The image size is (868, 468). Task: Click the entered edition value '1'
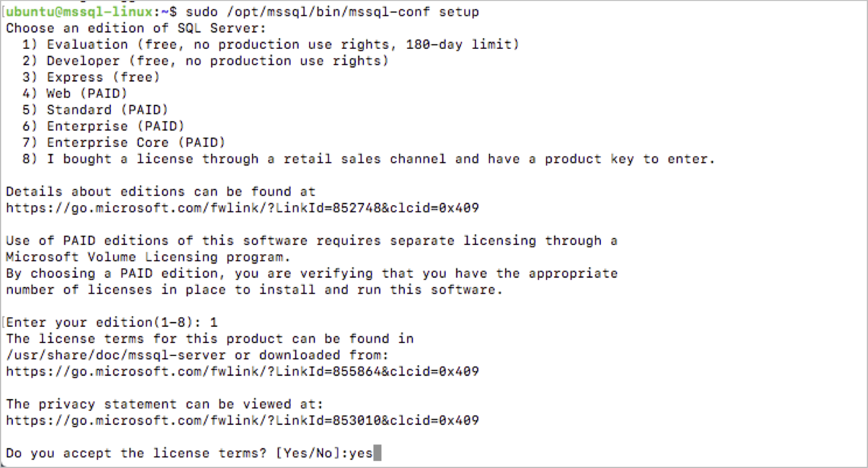[x=213, y=322]
